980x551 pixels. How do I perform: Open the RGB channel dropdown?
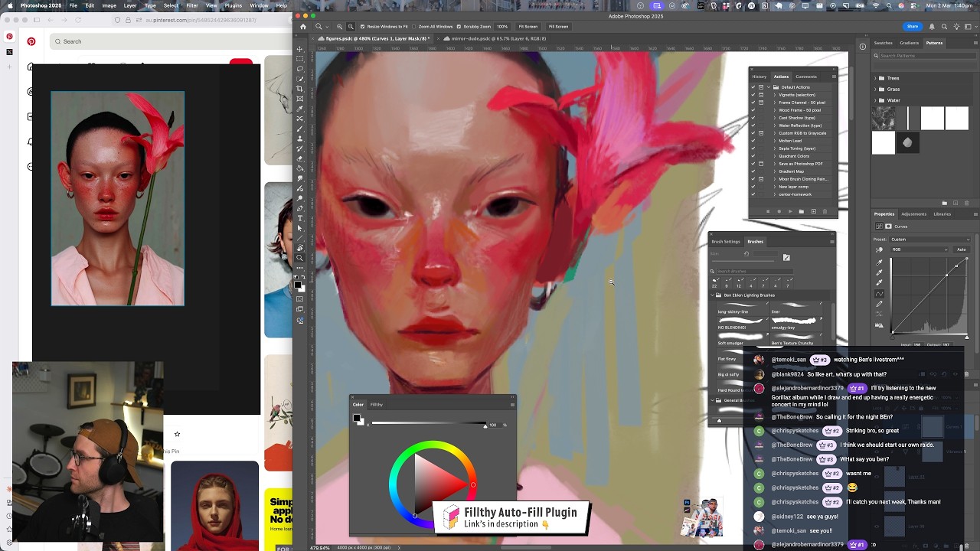tap(920, 249)
